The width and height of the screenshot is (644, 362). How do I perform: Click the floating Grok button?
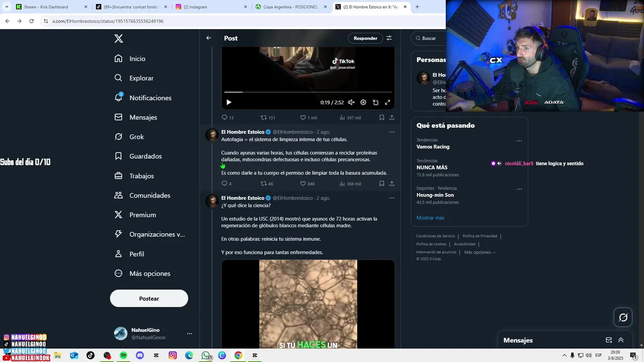click(x=623, y=317)
